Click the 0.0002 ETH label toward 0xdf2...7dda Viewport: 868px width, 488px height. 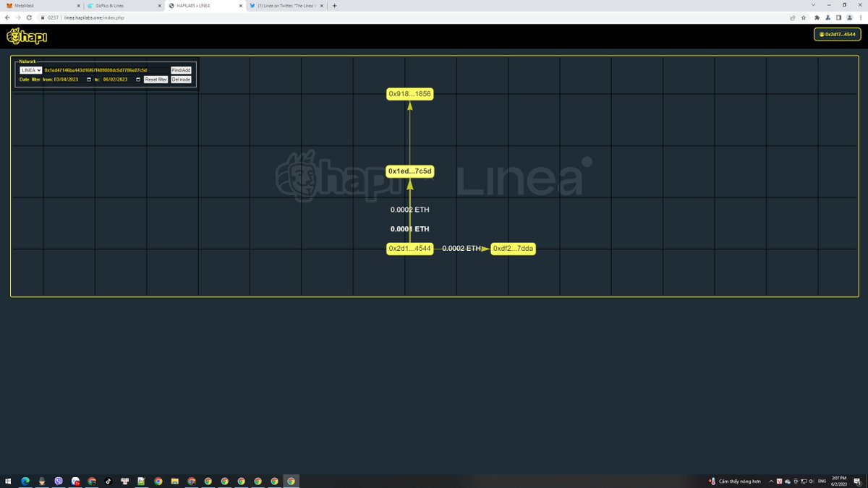[461, 249]
